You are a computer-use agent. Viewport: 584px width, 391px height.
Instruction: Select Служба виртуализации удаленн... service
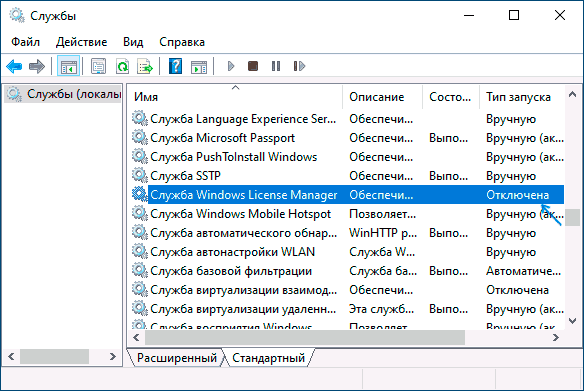pos(243,309)
